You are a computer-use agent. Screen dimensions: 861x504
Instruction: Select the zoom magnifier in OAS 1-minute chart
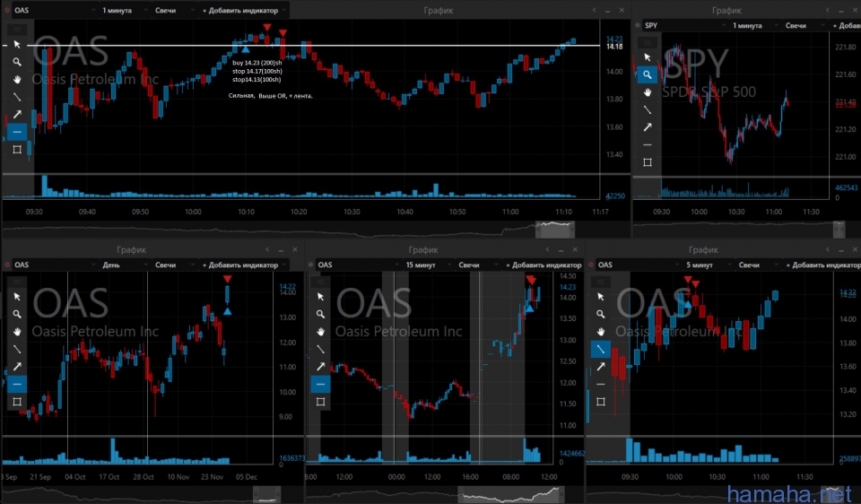point(17,62)
